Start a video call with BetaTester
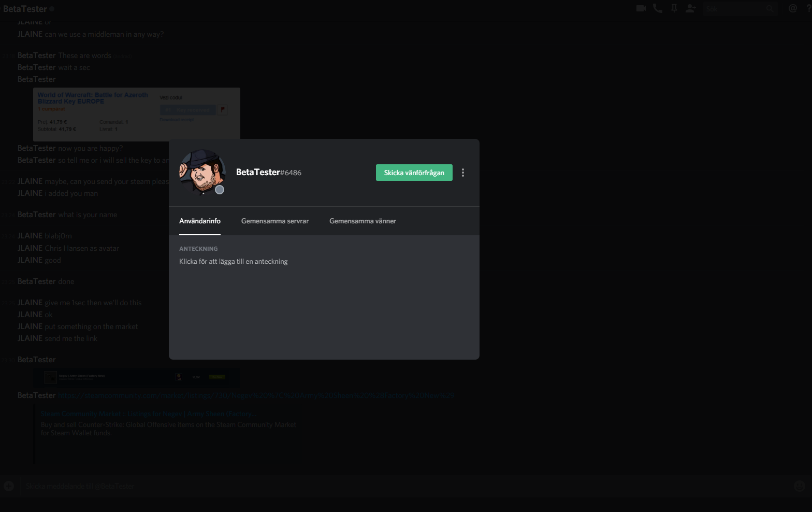This screenshot has height=512, width=812. click(641, 8)
